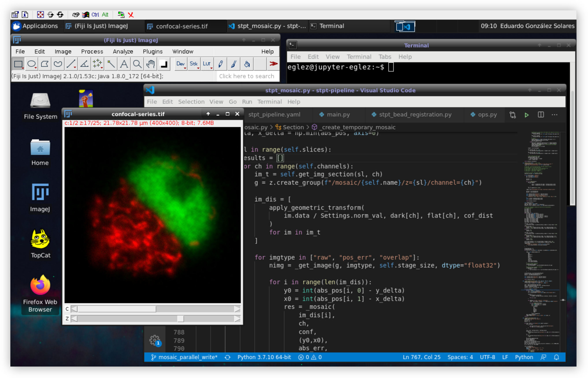The image size is (588, 378).
Task: Launch TopCat desktop icon
Action: [40, 243]
